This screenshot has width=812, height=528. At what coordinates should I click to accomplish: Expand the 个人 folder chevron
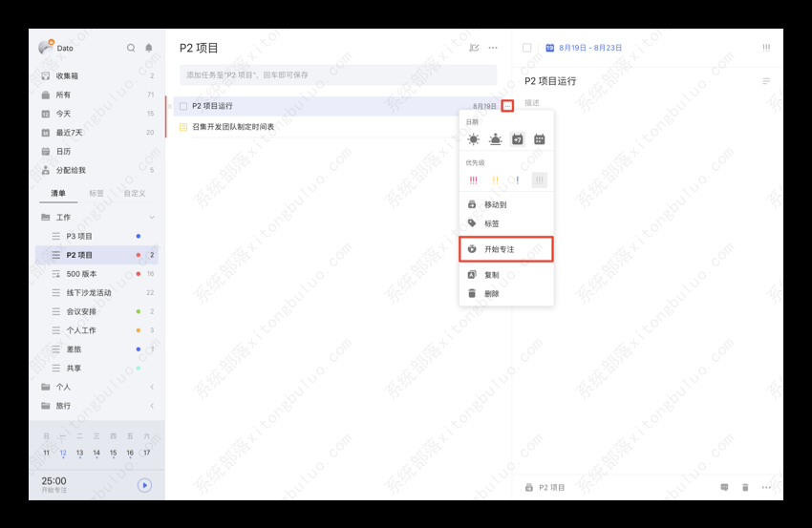[152, 387]
